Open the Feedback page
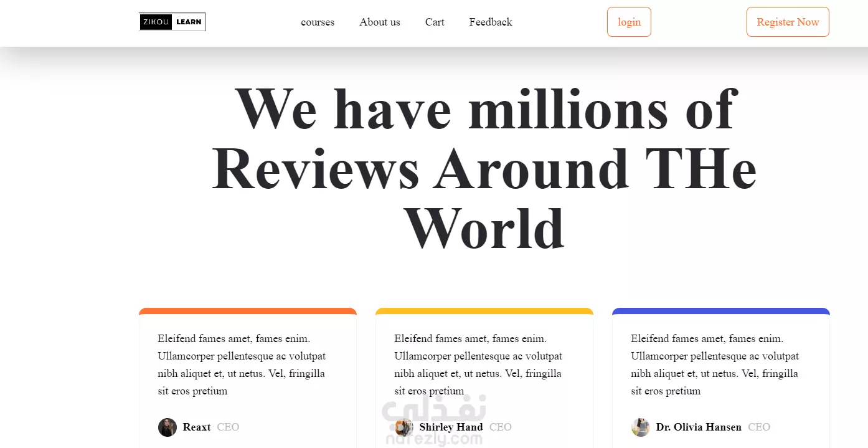Image resolution: width=868 pixels, height=448 pixels. (x=491, y=22)
